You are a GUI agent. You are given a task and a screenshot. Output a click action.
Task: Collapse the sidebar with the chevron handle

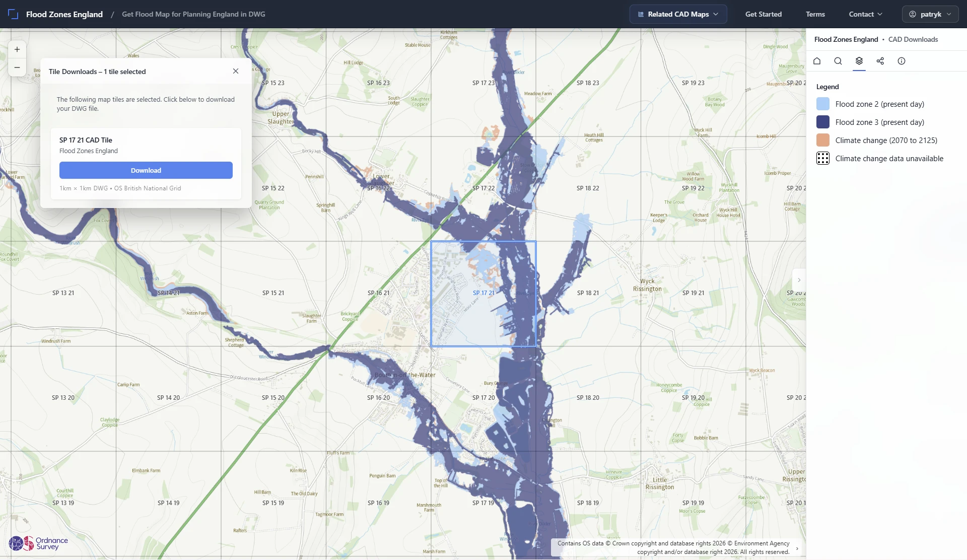[799, 280]
